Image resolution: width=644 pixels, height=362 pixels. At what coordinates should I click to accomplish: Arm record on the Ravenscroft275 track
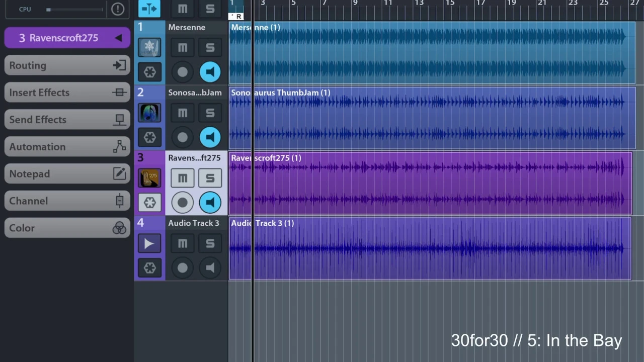point(183,203)
